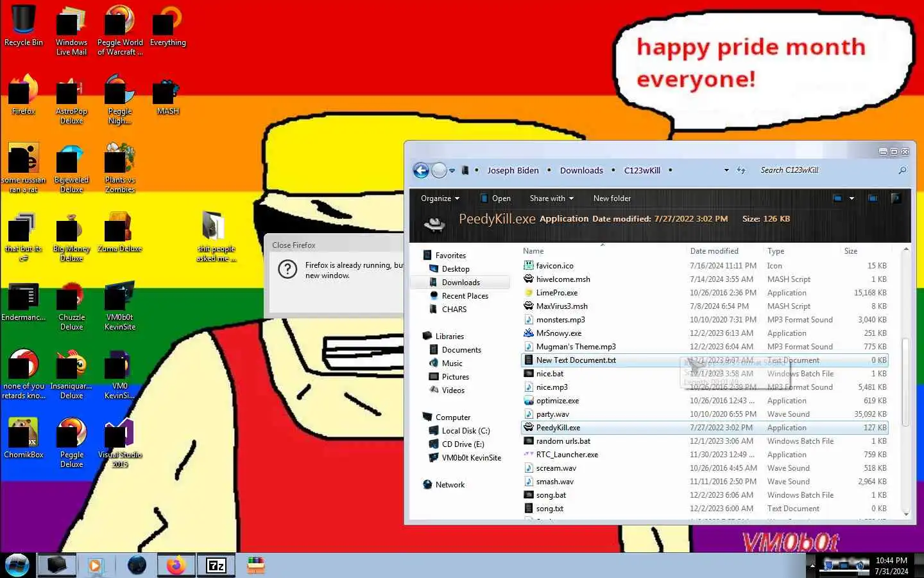
Task: Expand the address bar history dropdown
Action: (x=726, y=170)
